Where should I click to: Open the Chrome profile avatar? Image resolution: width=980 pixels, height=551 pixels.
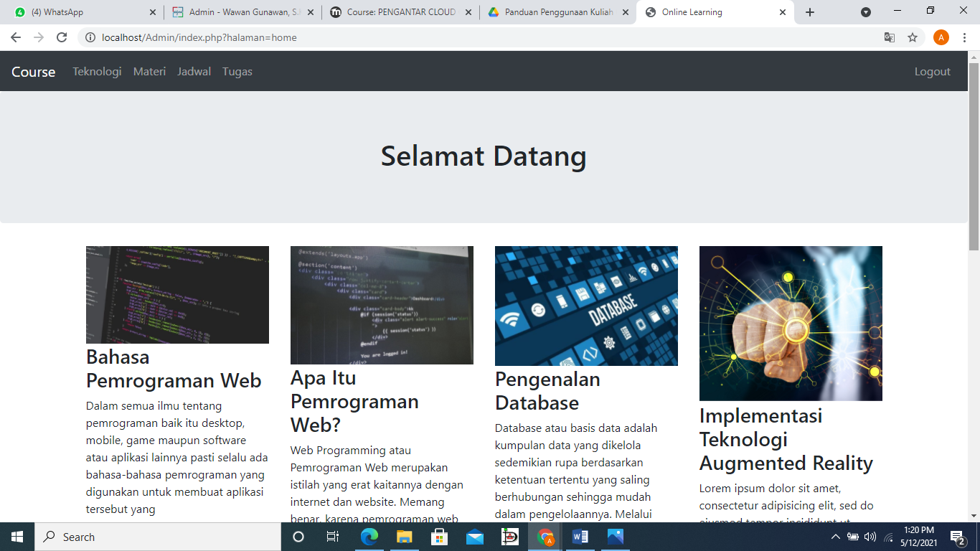click(941, 37)
